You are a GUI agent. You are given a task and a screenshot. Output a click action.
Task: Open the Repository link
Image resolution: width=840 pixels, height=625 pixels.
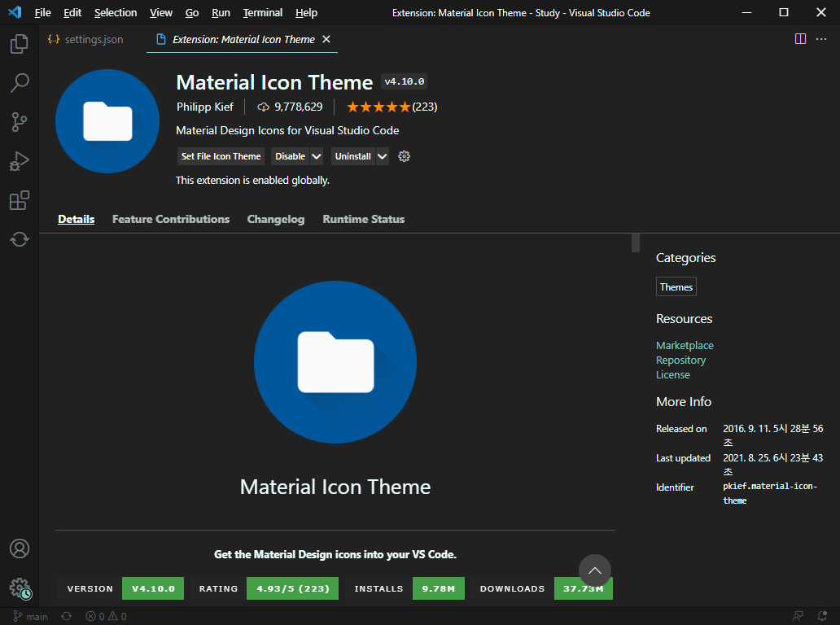(681, 360)
